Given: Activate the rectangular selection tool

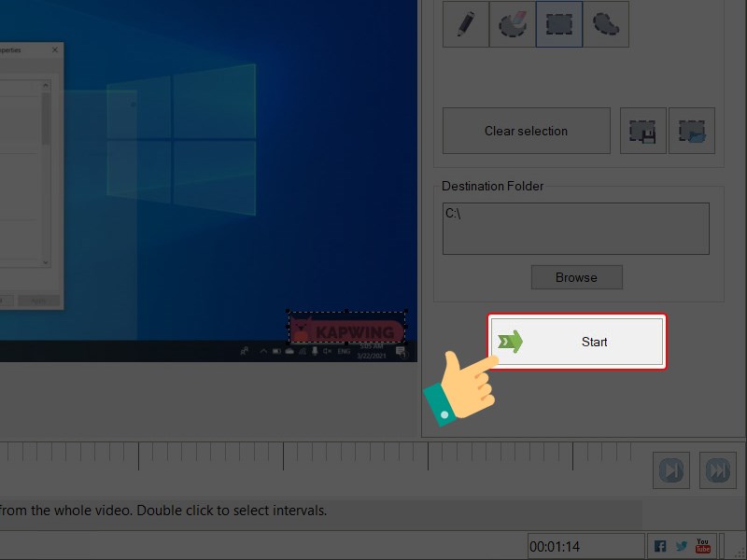Looking at the screenshot, I should pyautogui.click(x=558, y=23).
